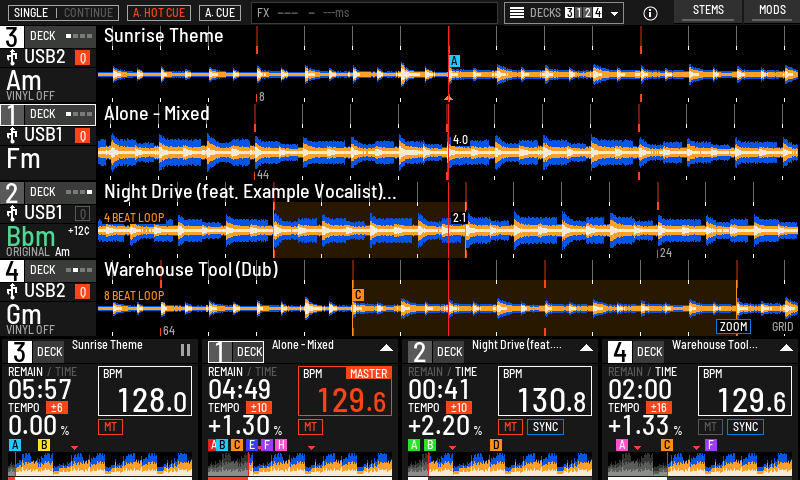Click the FX parameter display field
Image resolution: width=800 pixels, height=480 pixels.
click(374, 13)
